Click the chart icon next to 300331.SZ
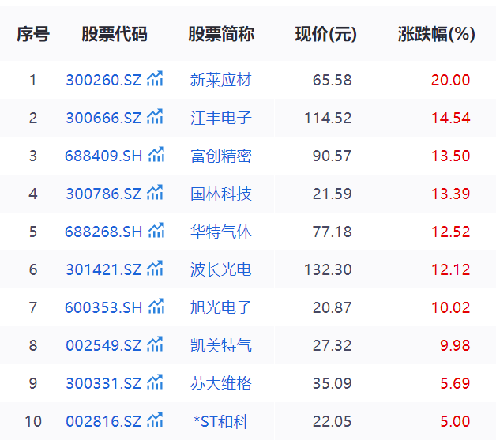The height and width of the screenshot is (448, 496). 156,382
